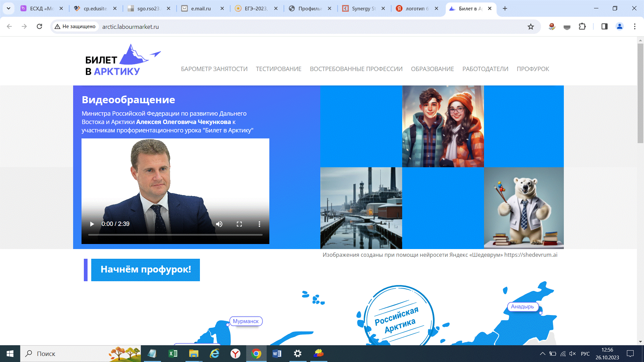Viewport: 644px width, 362px height.
Task: Open Settings gear from the taskbar
Action: coord(298,354)
